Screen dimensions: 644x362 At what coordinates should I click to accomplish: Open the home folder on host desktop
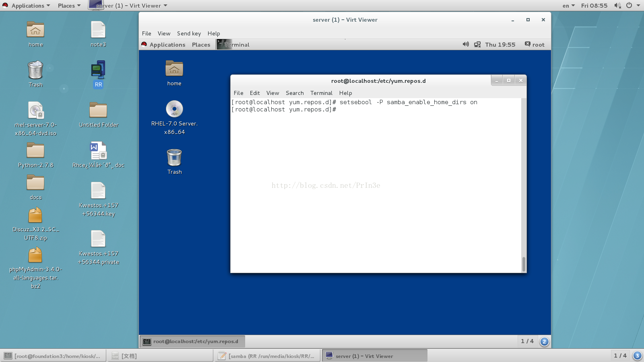(x=35, y=30)
